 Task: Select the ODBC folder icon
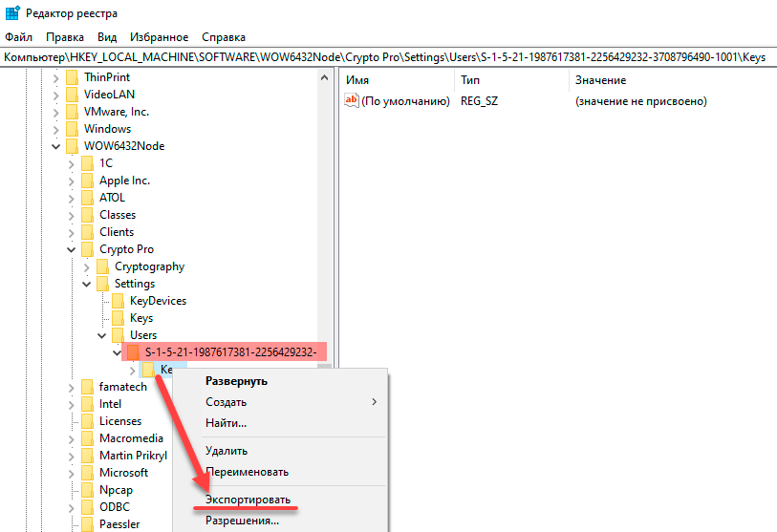click(x=88, y=507)
